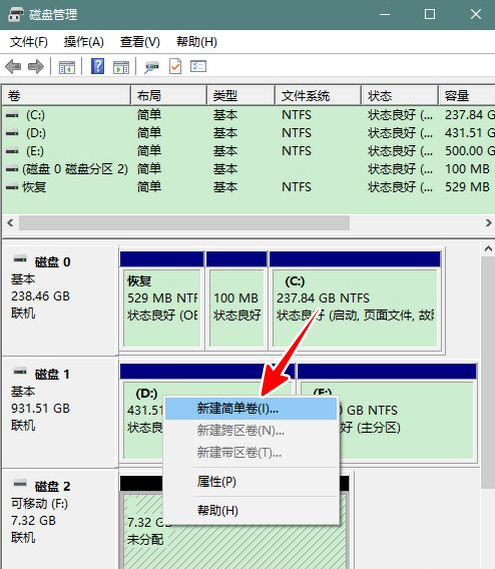Image resolution: width=495 pixels, height=569 pixels.
Task: Click the show/hide action pane icon
Action: [x=121, y=67]
